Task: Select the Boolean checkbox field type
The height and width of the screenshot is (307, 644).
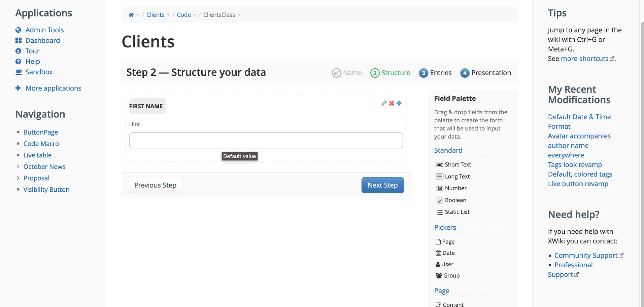Action: (x=440, y=200)
